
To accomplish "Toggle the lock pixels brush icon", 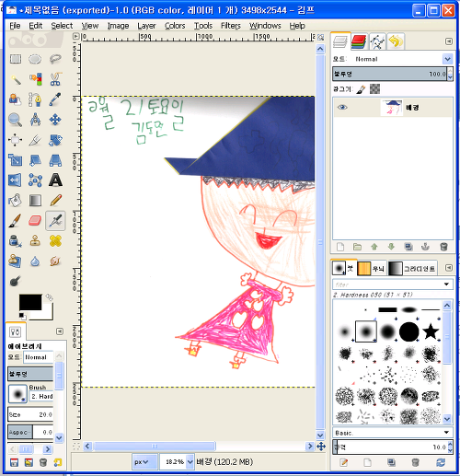I will point(361,89).
